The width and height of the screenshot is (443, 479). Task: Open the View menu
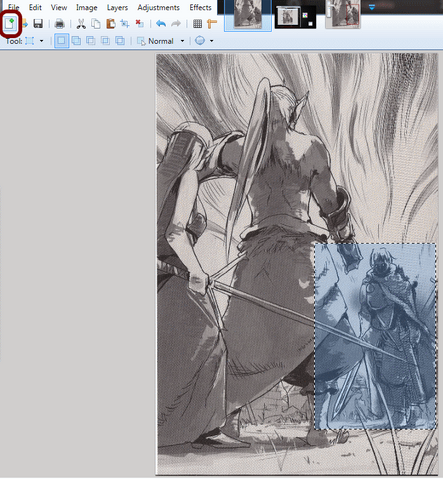[59, 7]
